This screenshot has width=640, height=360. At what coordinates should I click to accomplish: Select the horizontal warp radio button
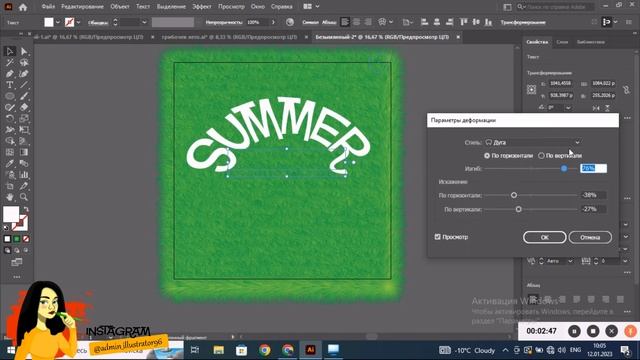pyautogui.click(x=487, y=156)
